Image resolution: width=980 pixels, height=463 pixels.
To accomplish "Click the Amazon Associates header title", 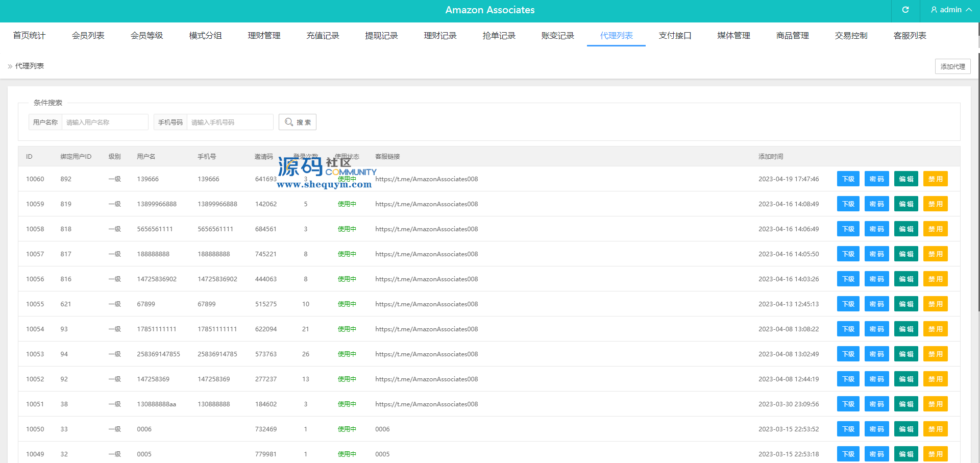I will pyautogui.click(x=490, y=10).
